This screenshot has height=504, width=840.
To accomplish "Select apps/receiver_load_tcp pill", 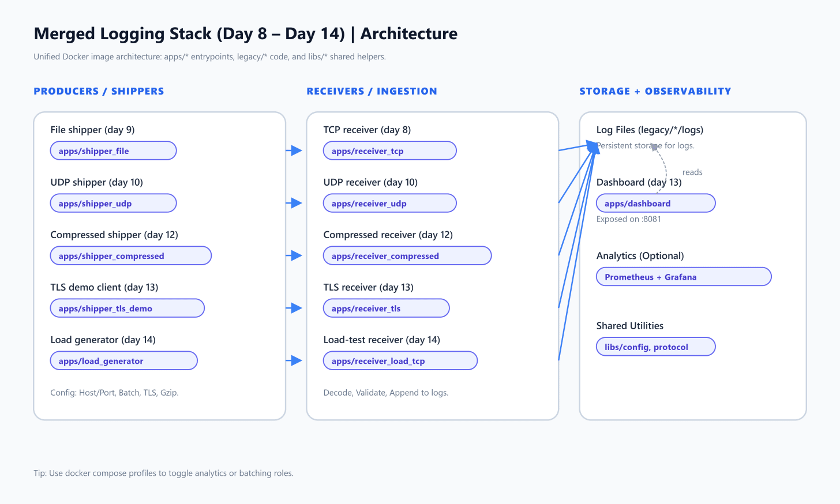I will (400, 360).
